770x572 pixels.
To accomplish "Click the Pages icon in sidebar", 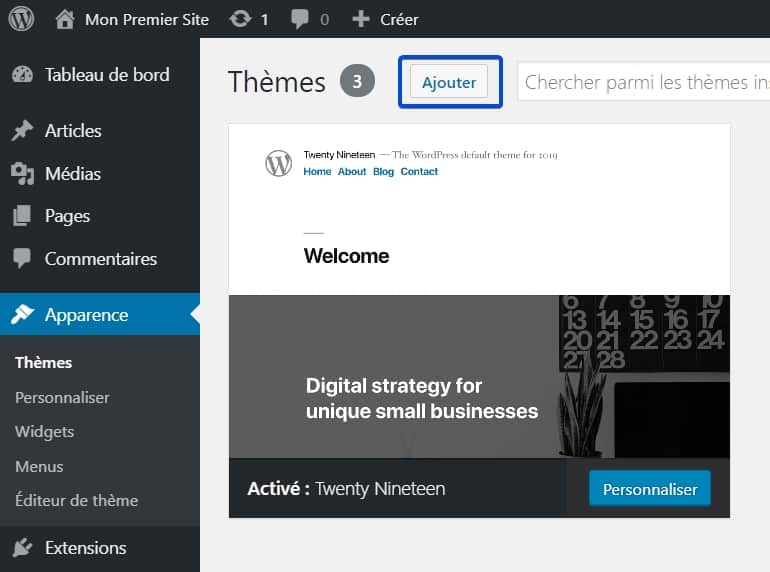I will click(x=22, y=216).
